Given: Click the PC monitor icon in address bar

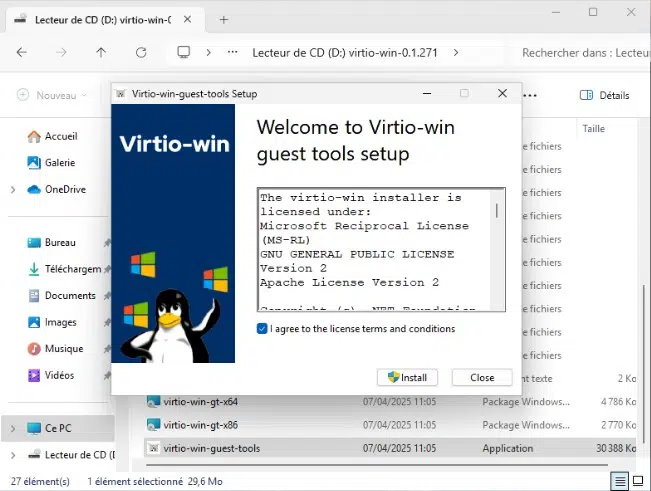Looking at the screenshot, I should (x=184, y=52).
